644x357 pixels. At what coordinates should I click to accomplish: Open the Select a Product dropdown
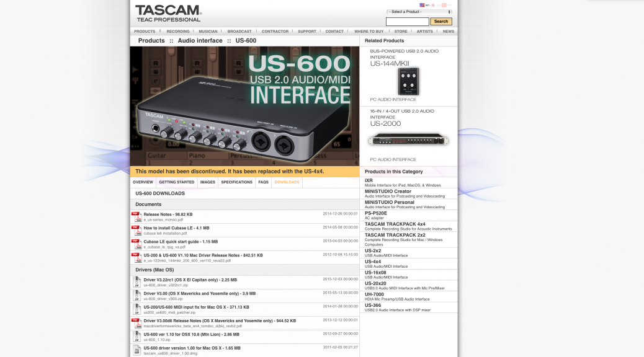419,12
